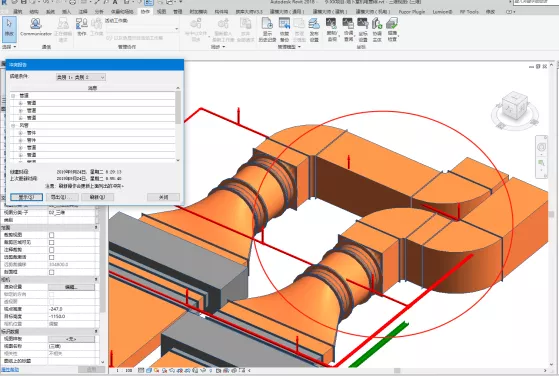Open the Fuzor Plugin ribbon tab
This screenshot has width=559, height=376.
pyautogui.click(x=411, y=12)
